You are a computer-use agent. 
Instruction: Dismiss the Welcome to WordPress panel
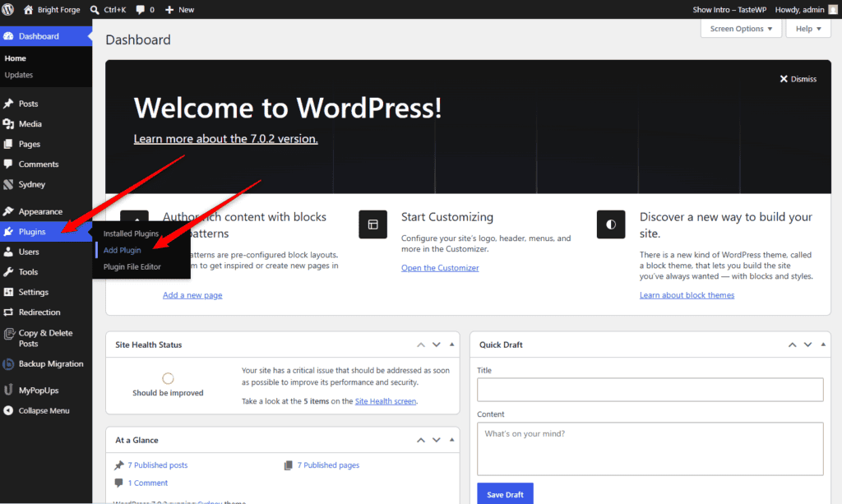tap(798, 79)
